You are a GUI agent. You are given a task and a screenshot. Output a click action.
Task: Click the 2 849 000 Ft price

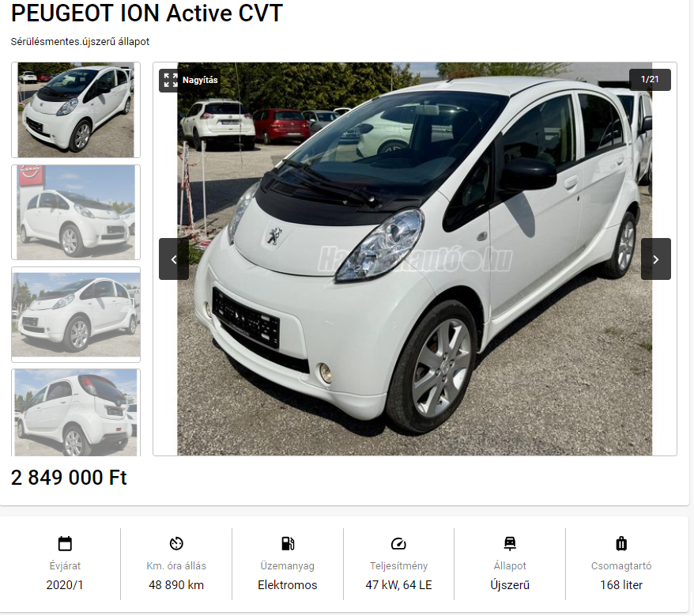pyautogui.click(x=69, y=478)
